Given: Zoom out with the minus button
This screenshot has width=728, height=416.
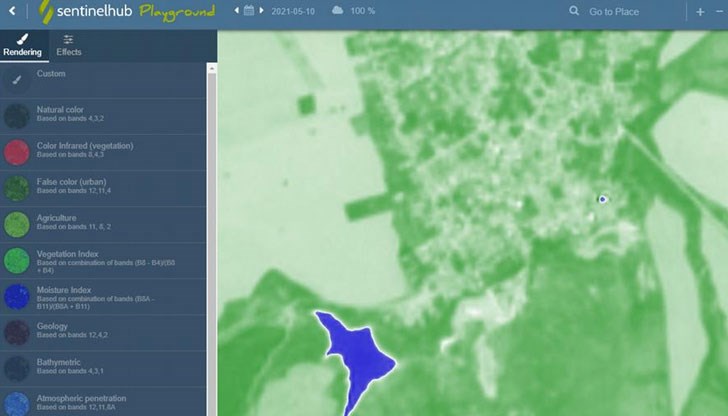Looking at the screenshot, I should (x=718, y=12).
